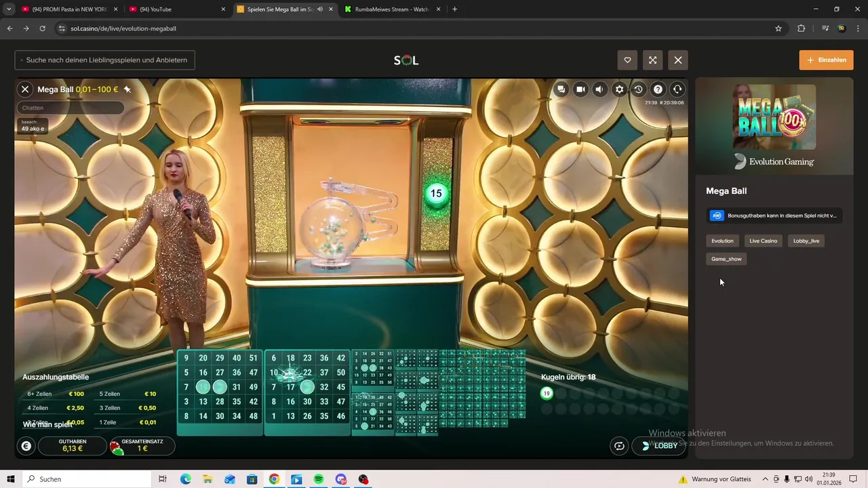The image size is (868, 488).
Task: Click the Mega Ball 100x thumbnail
Action: 774,117
